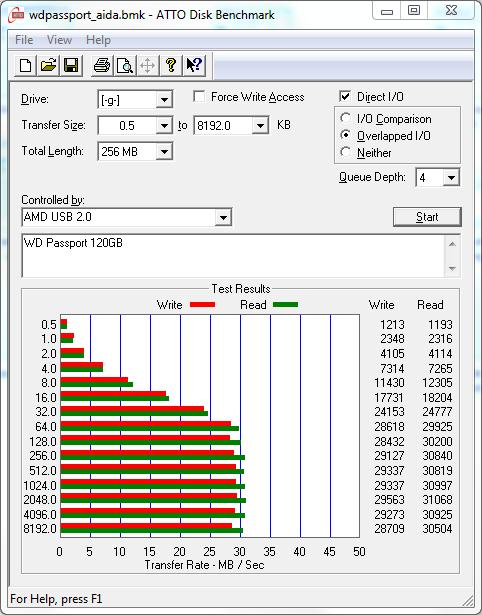The image size is (482, 615).
Task: Select the I/O Comparison radio button
Action: (346, 118)
